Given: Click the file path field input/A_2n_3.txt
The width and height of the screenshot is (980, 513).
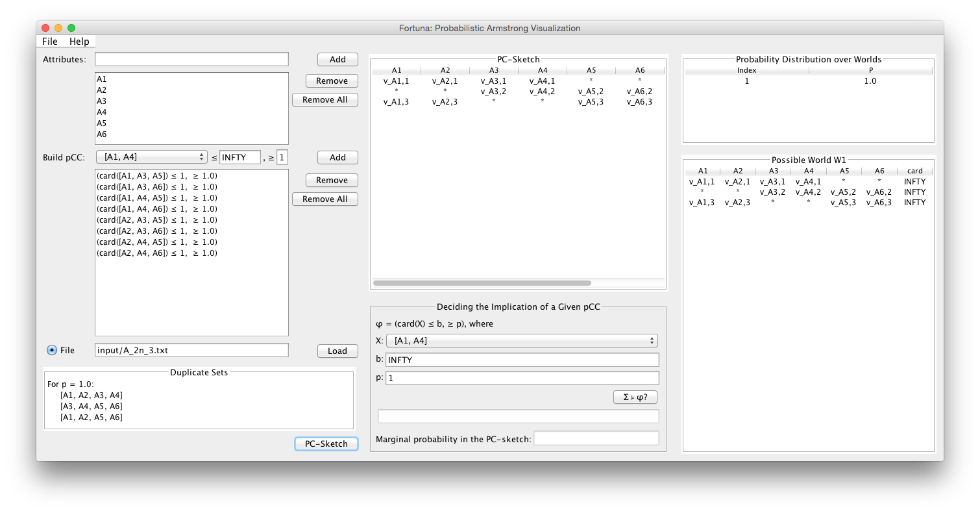Looking at the screenshot, I should tap(191, 350).
